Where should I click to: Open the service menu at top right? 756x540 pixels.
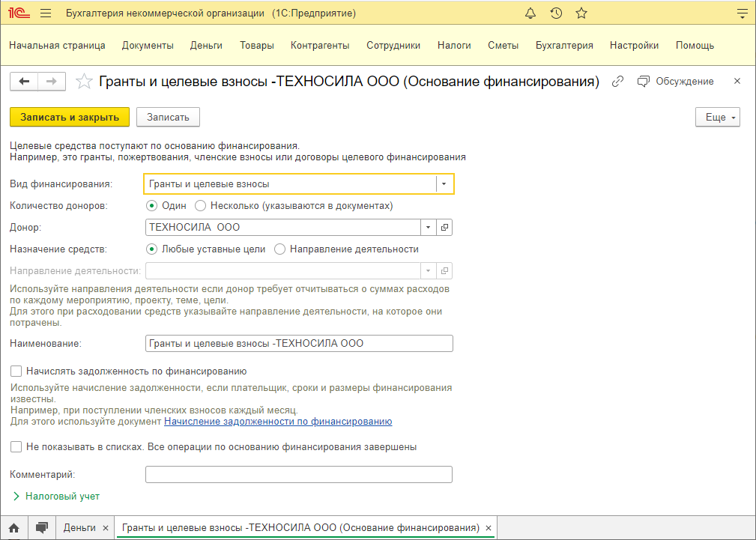coord(743,13)
